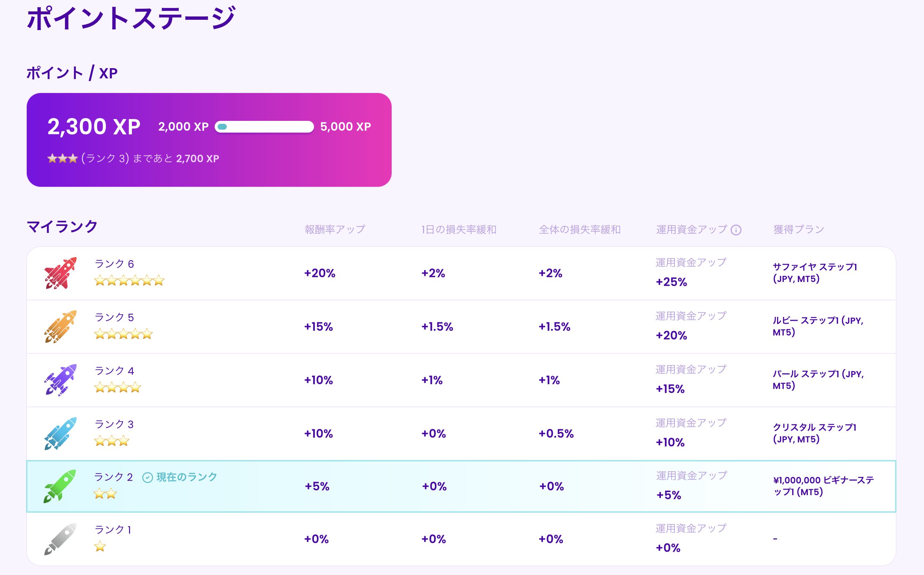Viewport: 924px width, 575px height.
Task: Click the 報酬率アップ column header
Action: click(x=335, y=230)
